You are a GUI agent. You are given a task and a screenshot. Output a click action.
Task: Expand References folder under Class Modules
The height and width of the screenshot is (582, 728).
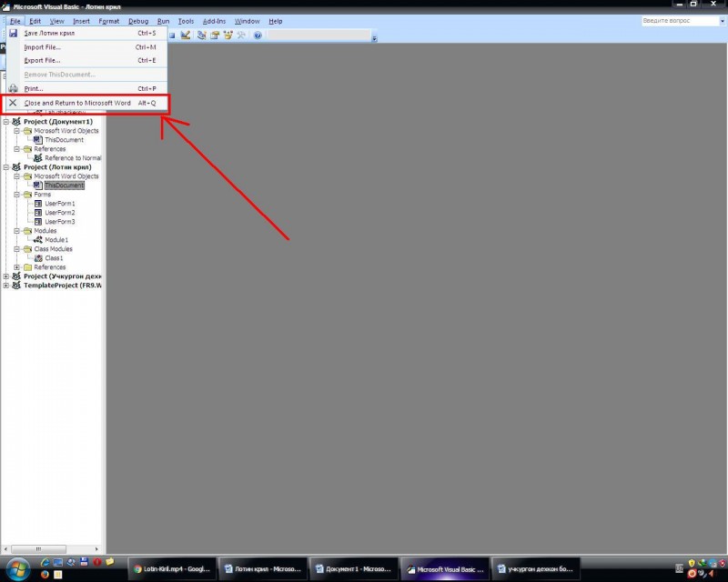(x=16, y=267)
